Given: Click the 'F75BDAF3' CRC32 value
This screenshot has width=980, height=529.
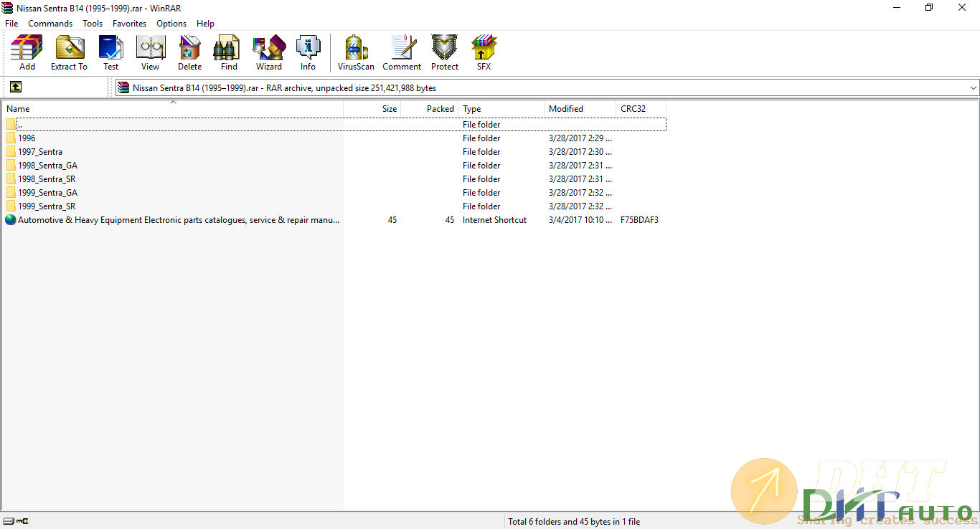Looking at the screenshot, I should point(639,220).
